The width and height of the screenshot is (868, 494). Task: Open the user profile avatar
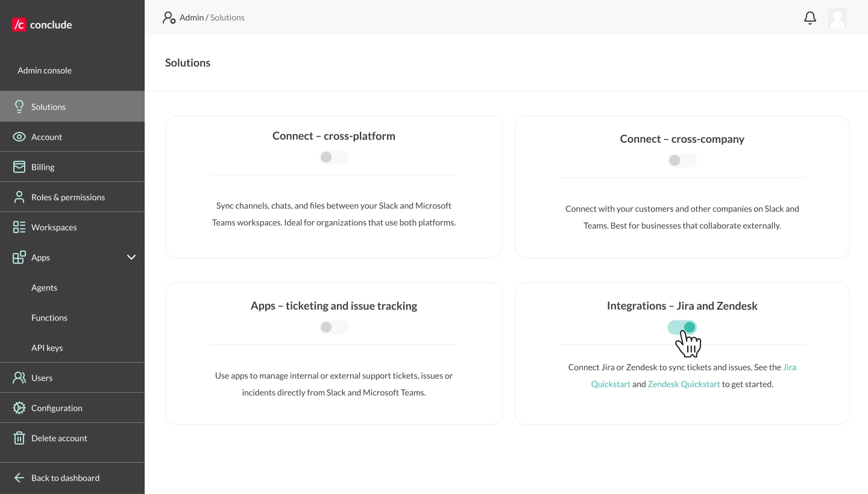point(837,17)
